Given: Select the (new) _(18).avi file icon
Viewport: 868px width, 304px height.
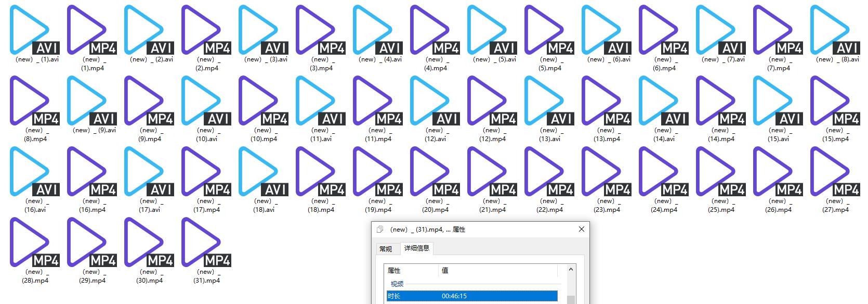Looking at the screenshot, I should point(263,171).
